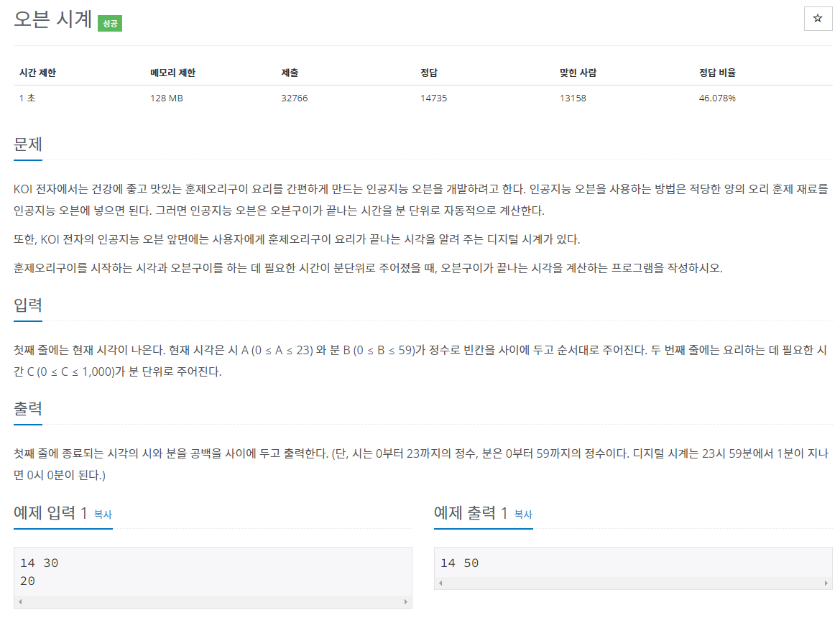Click the 맞힌 사람 column header

pos(578,73)
